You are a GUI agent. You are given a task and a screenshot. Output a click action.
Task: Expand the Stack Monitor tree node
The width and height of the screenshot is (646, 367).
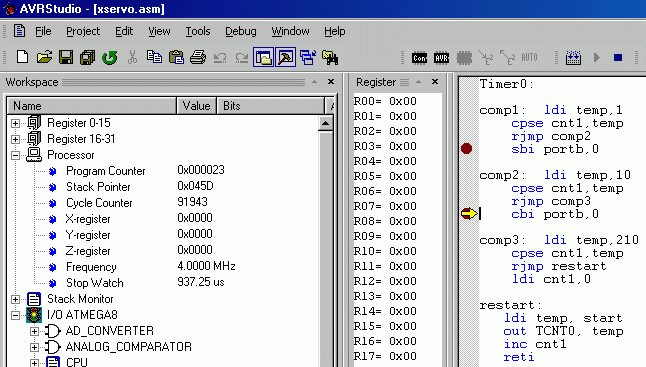tap(15, 299)
